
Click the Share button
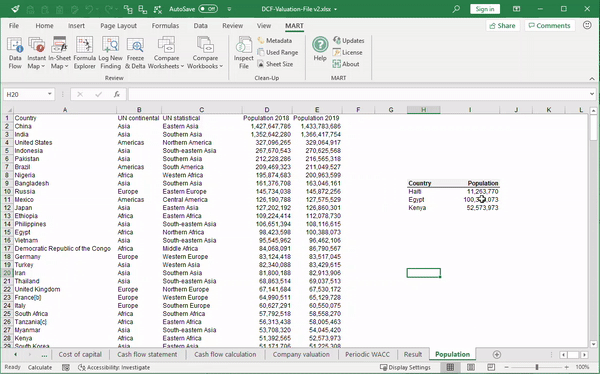coord(502,26)
